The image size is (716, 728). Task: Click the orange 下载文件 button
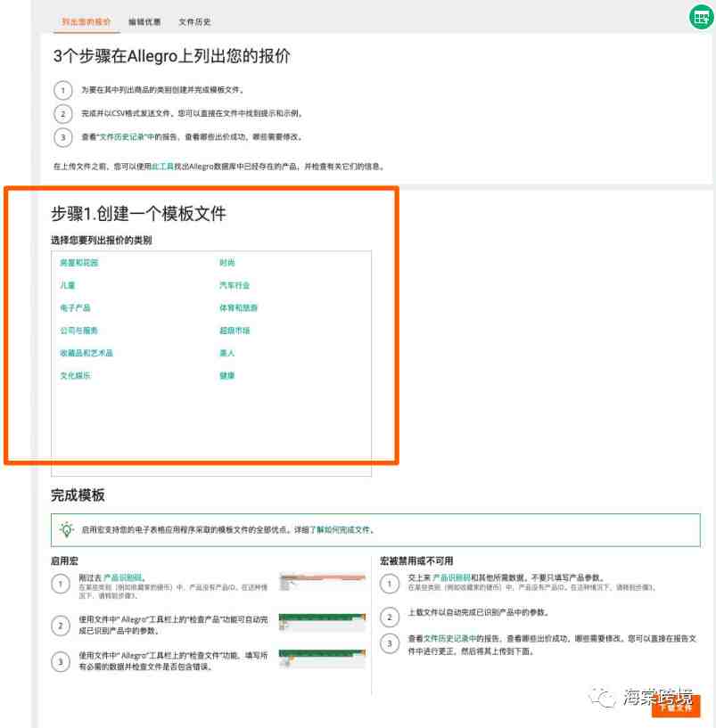coord(676,708)
